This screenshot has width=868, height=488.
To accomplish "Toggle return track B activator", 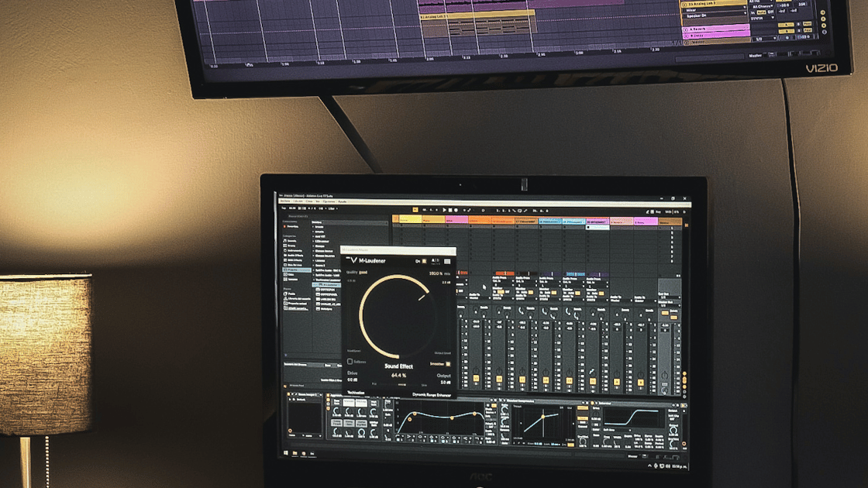I will 641,383.
